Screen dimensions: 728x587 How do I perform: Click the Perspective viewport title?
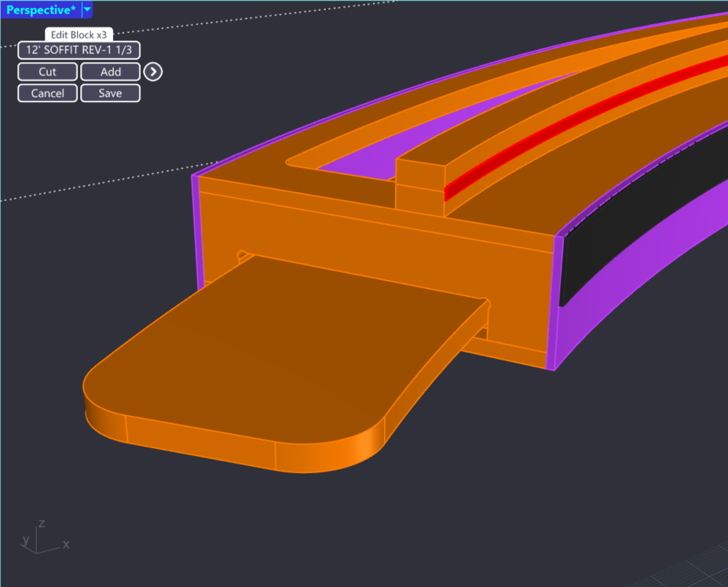click(41, 10)
